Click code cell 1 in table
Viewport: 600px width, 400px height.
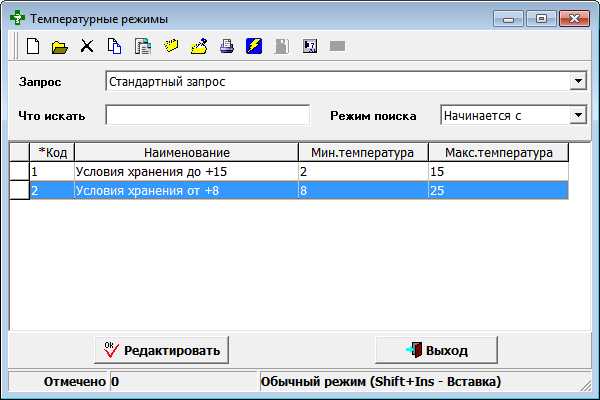click(52, 171)
